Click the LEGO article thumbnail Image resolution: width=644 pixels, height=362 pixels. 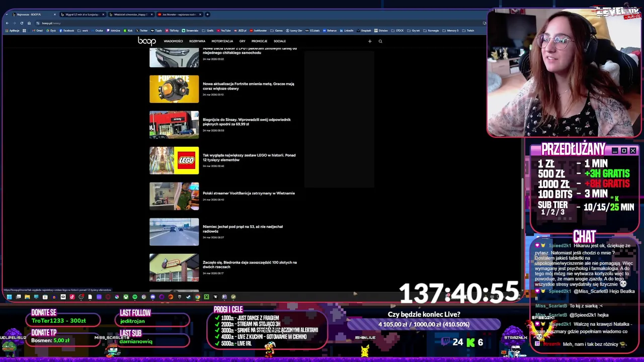pos(174,160)
